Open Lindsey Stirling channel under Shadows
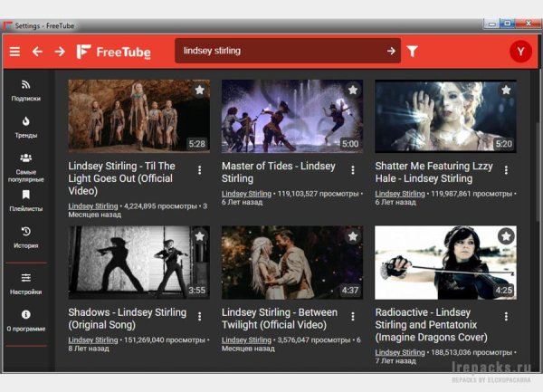The image size is (543, 392). point(93,340)
